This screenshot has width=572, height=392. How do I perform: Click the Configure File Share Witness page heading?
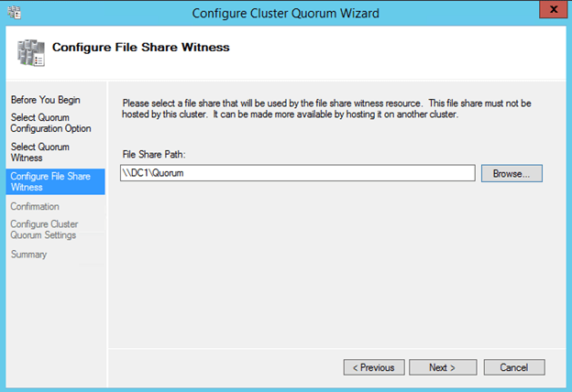(x=140, y=46)
